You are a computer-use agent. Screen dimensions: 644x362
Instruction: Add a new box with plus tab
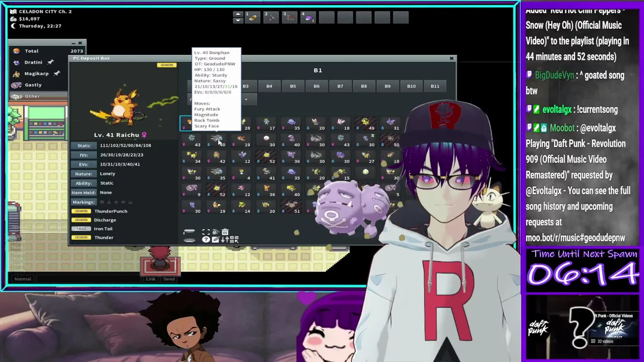246,99
